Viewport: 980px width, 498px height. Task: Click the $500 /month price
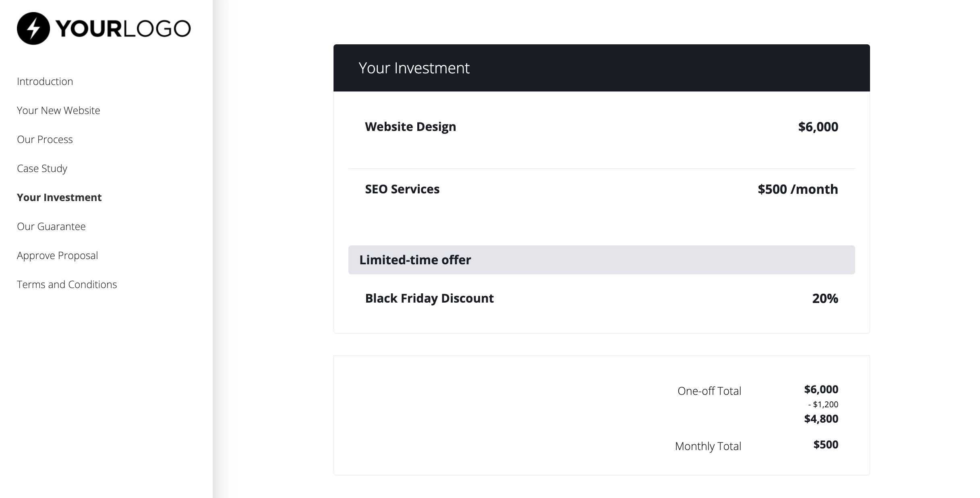[x=798, y=189]
